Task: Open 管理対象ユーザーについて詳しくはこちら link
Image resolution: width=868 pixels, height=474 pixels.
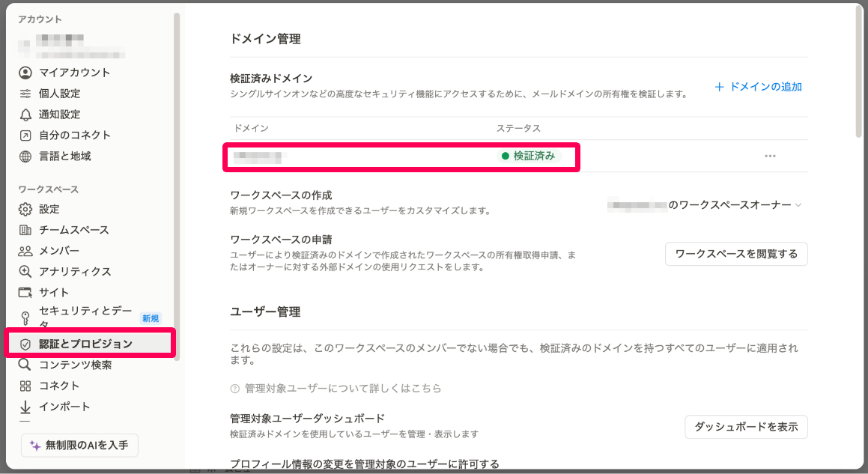Action: [x=343, y=389]
